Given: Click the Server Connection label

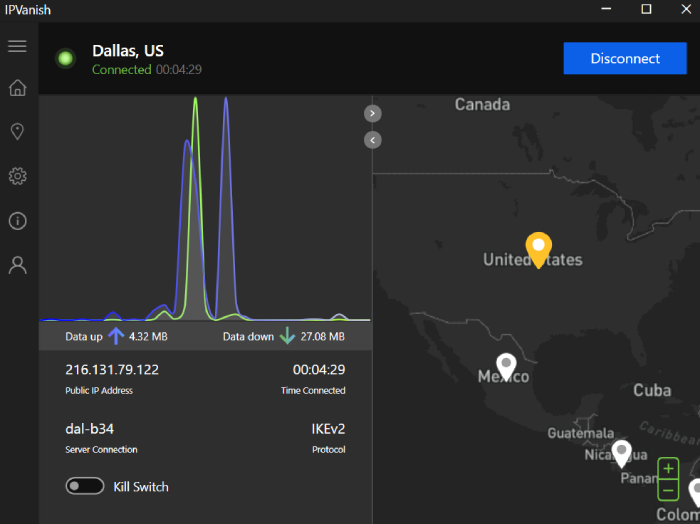Looking at the screenshot, I should point(101,449).
